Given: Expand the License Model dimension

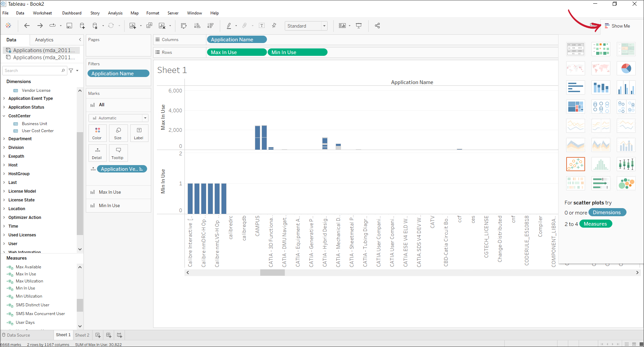Looking at the screenshot, I should tap(4, 191).
